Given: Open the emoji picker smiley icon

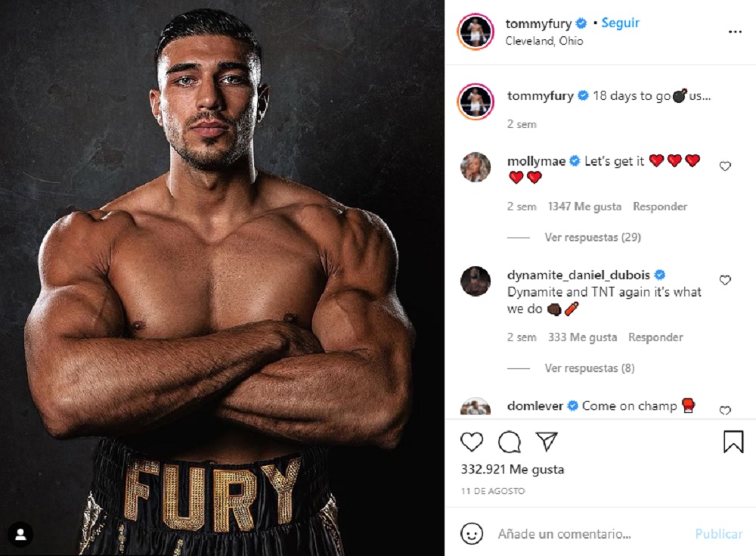Looking at the screenshot, I should point(472,534).
